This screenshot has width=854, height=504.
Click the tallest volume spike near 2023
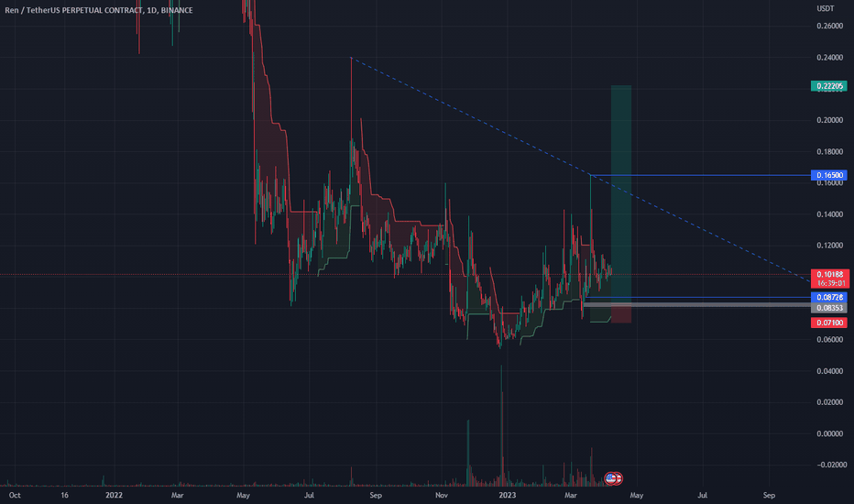501,425
